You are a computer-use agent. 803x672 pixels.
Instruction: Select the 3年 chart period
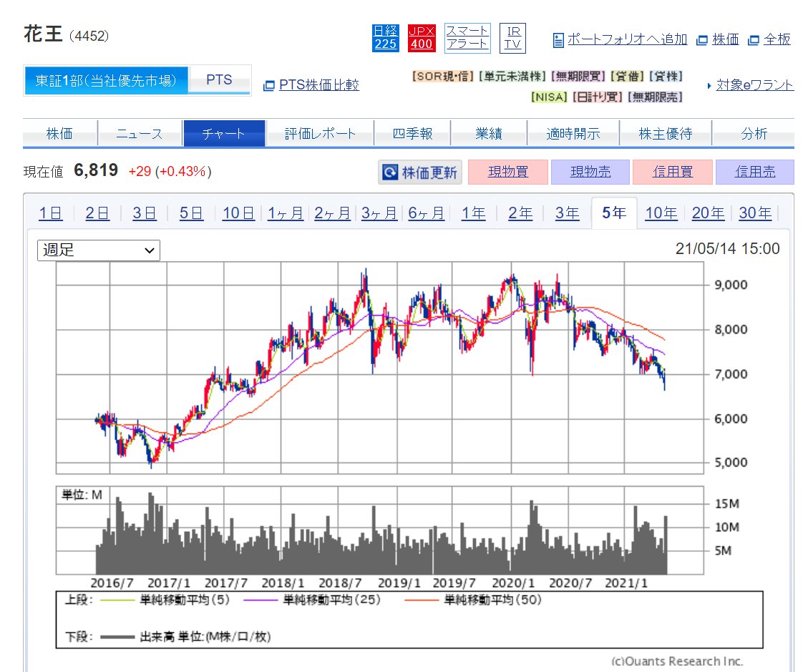point(568,213)
